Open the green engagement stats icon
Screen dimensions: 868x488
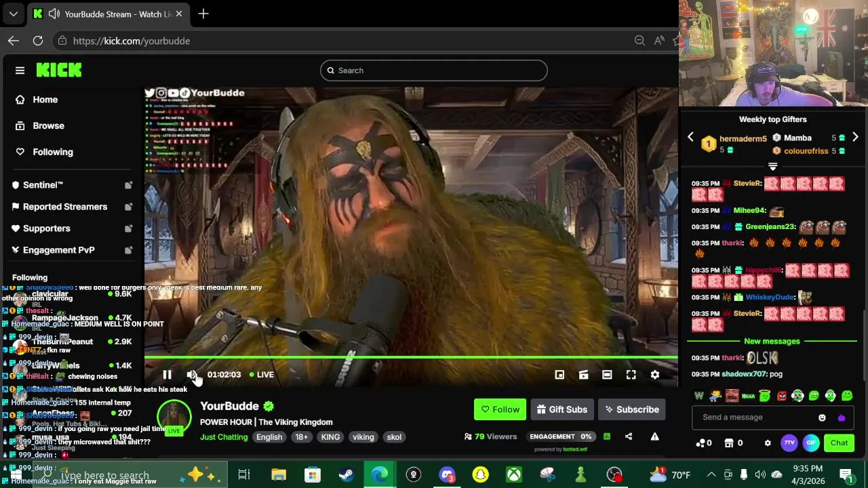click(607, 436)
